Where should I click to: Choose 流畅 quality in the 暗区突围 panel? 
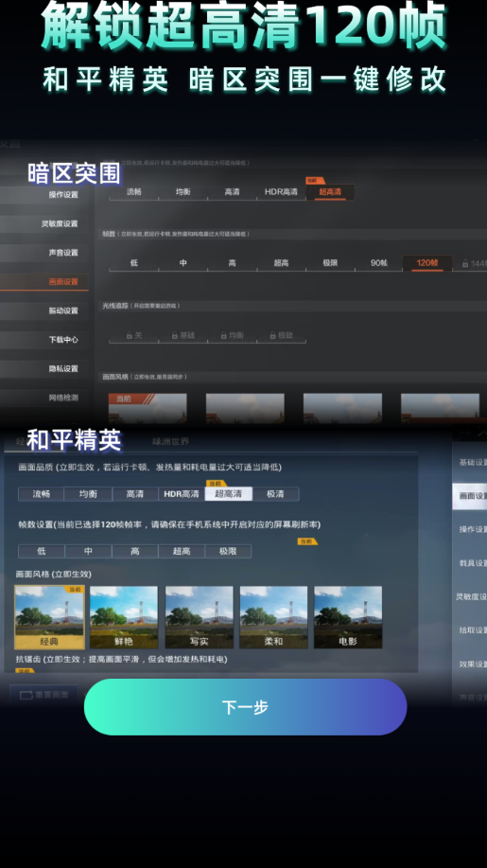coord(133,191)
